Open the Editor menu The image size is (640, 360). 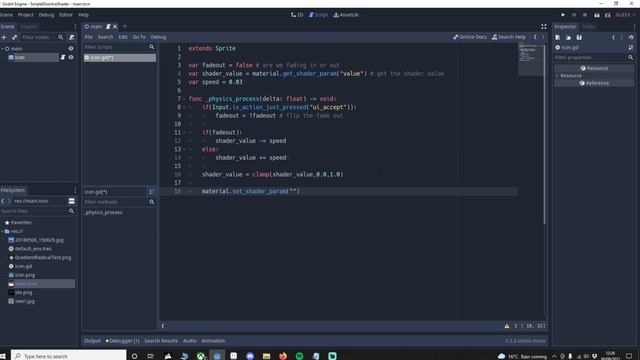(x=66, y=15)
